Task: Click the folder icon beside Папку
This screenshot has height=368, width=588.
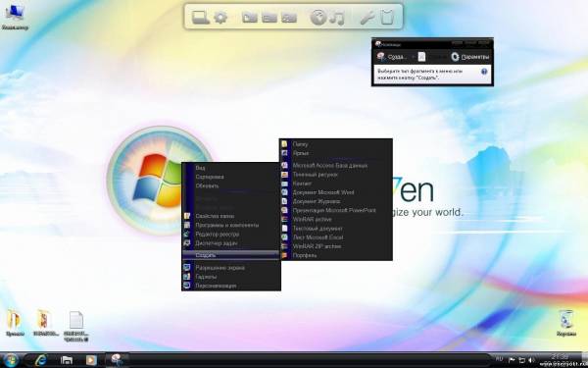Action: click(284, 144)
